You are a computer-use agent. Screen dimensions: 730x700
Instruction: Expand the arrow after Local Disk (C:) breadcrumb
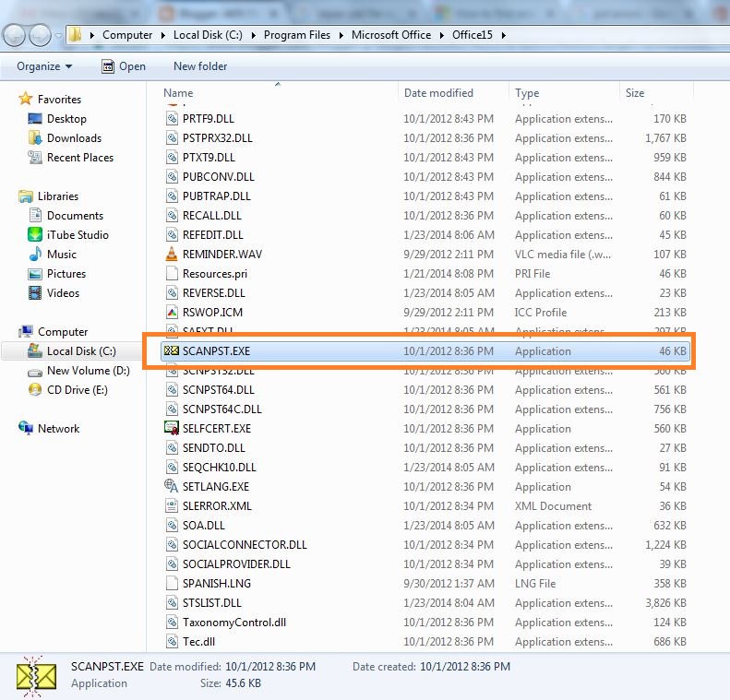253,35
